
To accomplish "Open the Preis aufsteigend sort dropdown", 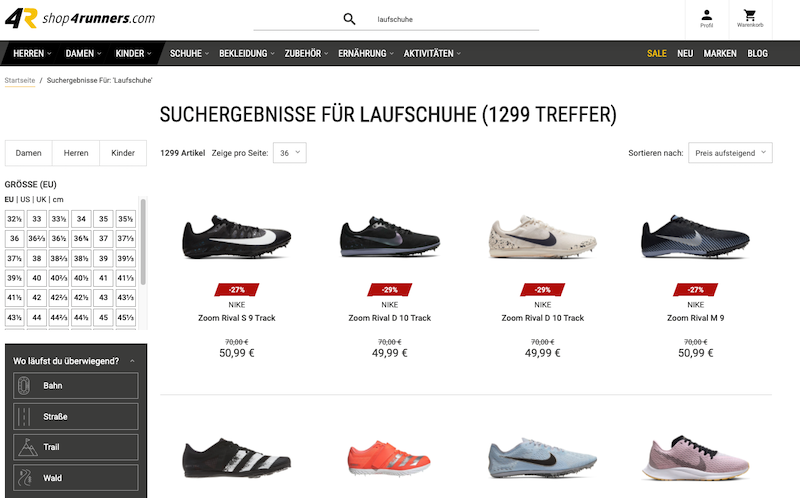I will (730, 153).
